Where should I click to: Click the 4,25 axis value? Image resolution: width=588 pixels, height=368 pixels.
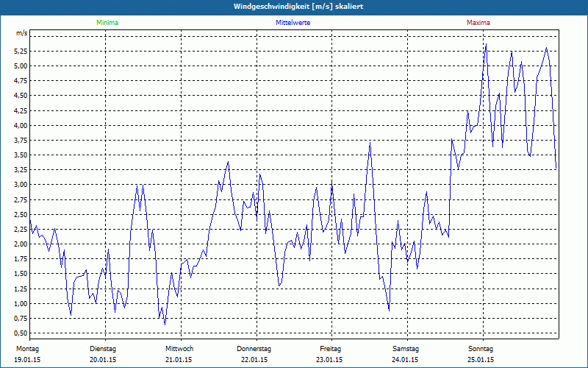coord(21,110)
